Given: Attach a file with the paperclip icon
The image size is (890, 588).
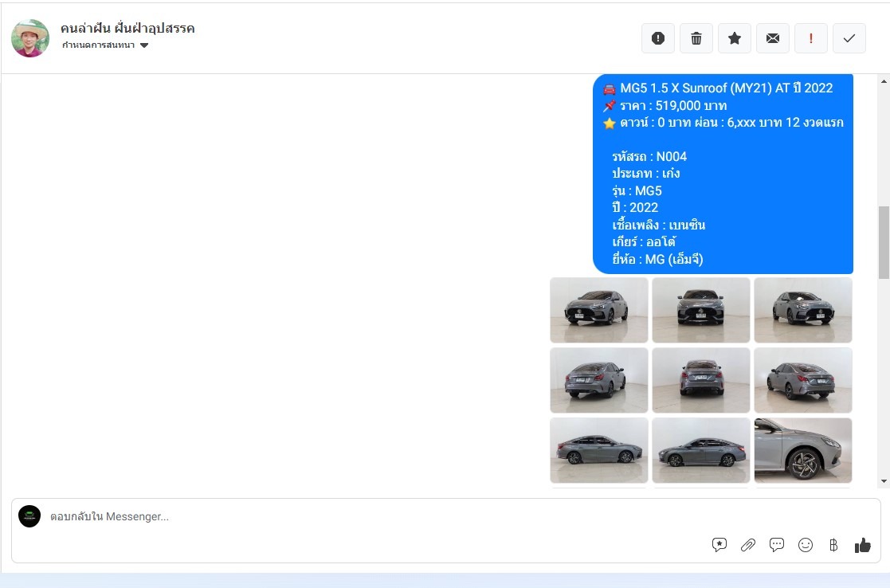Looking at the screenshot, I should coord(748,545).
